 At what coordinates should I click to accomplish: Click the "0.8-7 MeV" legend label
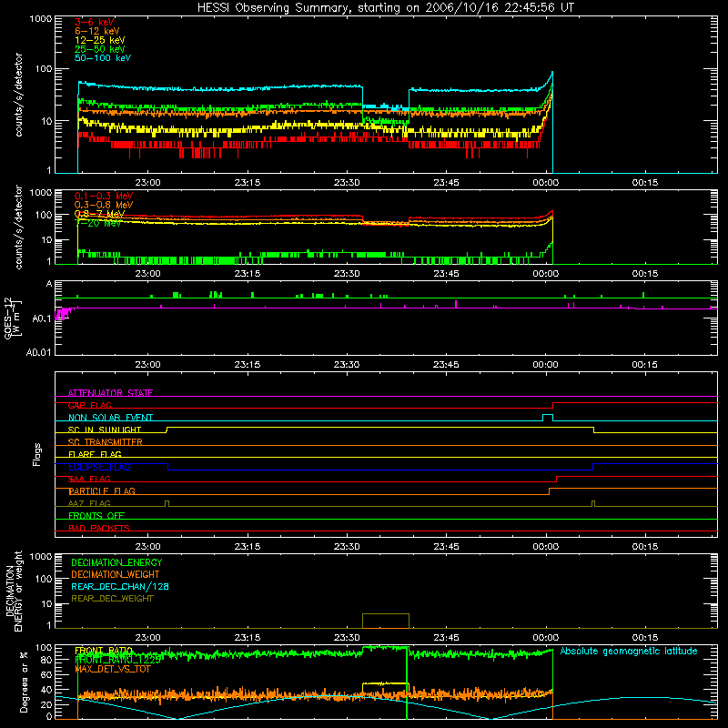tap(99, 214)
